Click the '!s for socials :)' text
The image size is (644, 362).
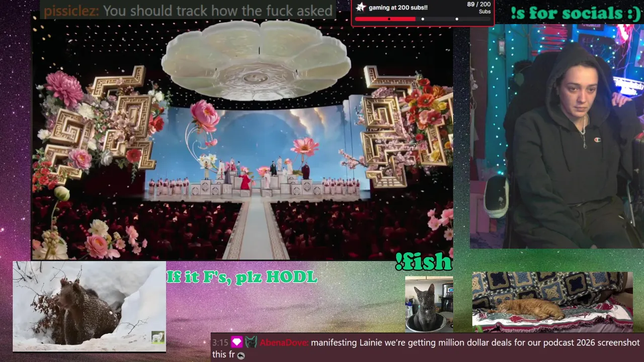click(575, 14)
